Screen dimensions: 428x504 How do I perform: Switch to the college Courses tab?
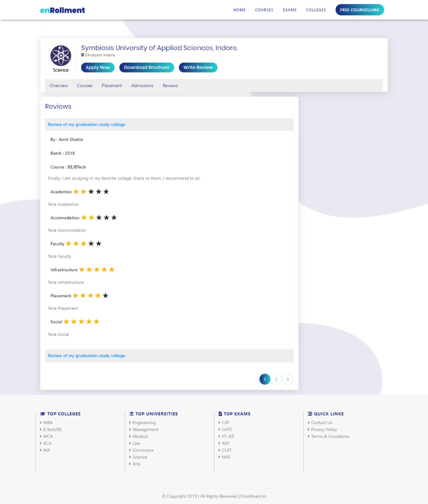[x=85, y=85]
